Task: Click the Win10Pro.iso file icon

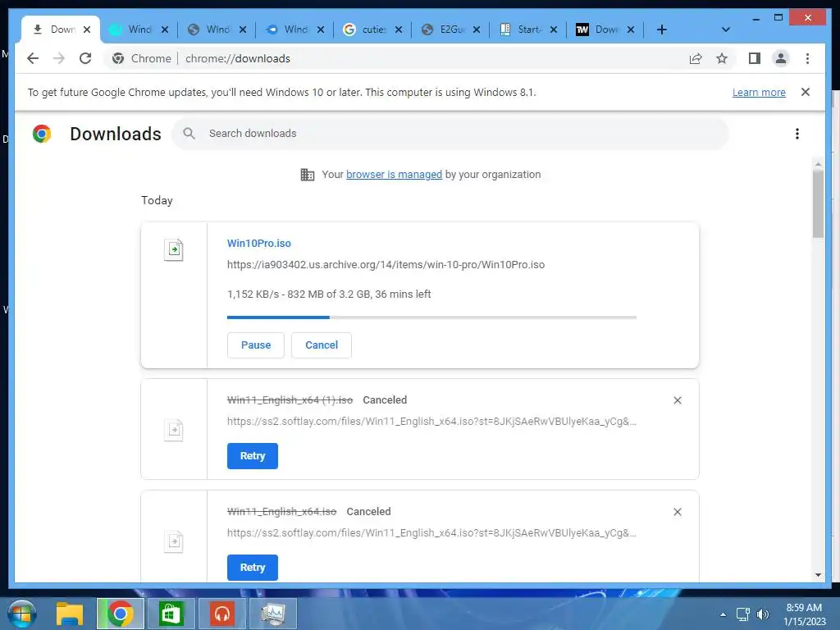Action: click(x=174, y=249)
